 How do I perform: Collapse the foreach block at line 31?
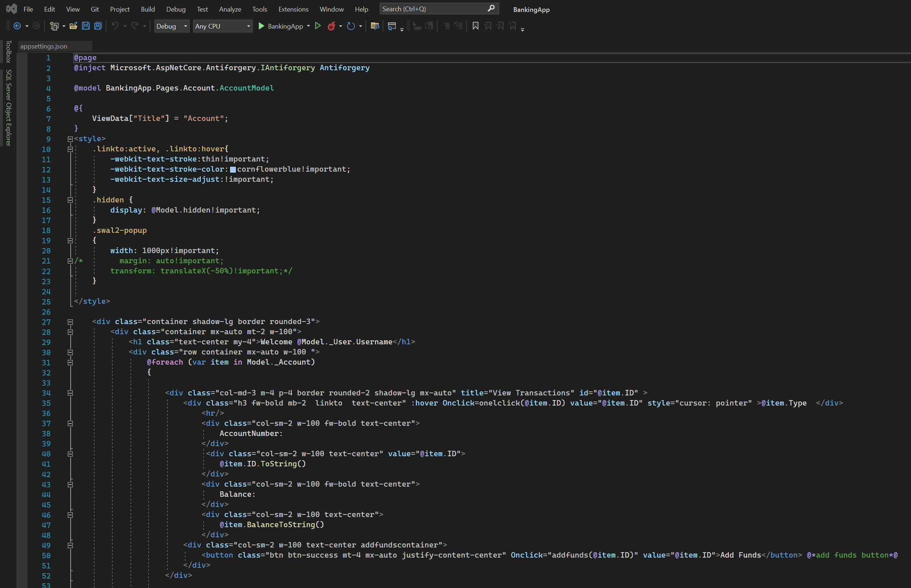point(70,362)
